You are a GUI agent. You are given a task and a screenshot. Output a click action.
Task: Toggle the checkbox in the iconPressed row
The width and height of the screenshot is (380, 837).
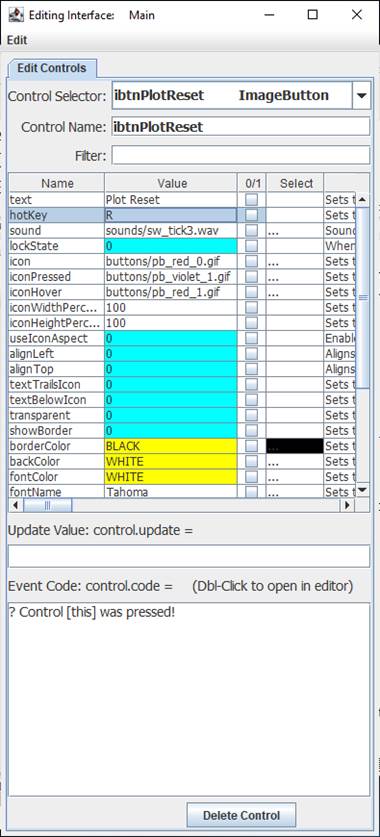pos(251,277)
